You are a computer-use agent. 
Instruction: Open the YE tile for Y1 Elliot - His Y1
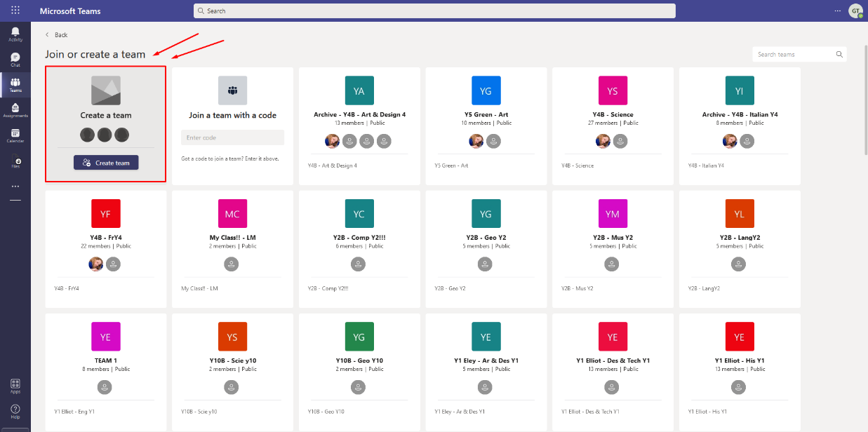click(740, 337)
